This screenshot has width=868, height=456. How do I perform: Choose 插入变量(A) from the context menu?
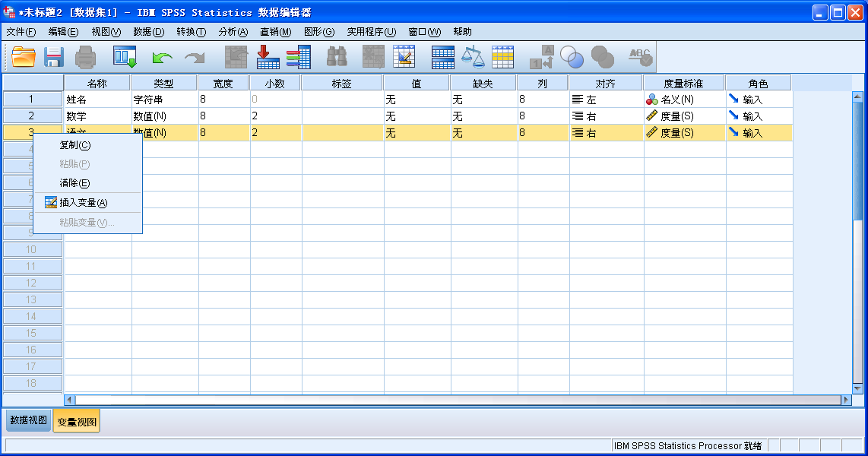coord(87,203)
